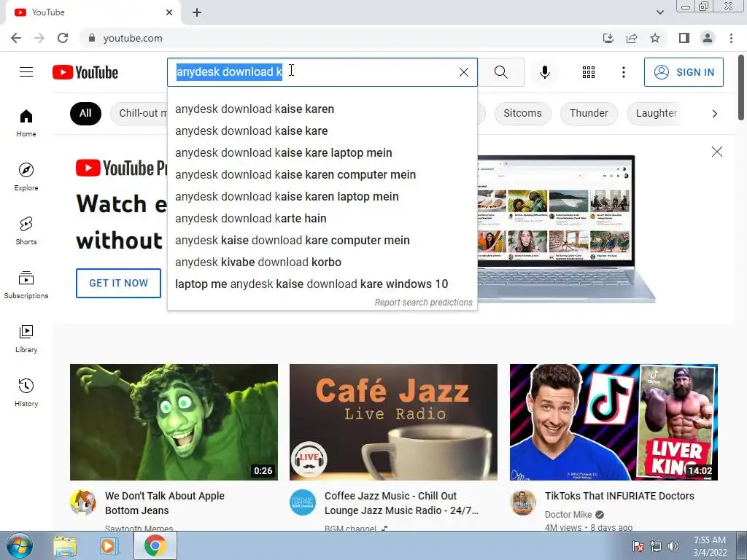Choose suggestion 'anydesk download kaise kare'
The width and height of the screenshot is (747, 560).
(x=322, y=131)
